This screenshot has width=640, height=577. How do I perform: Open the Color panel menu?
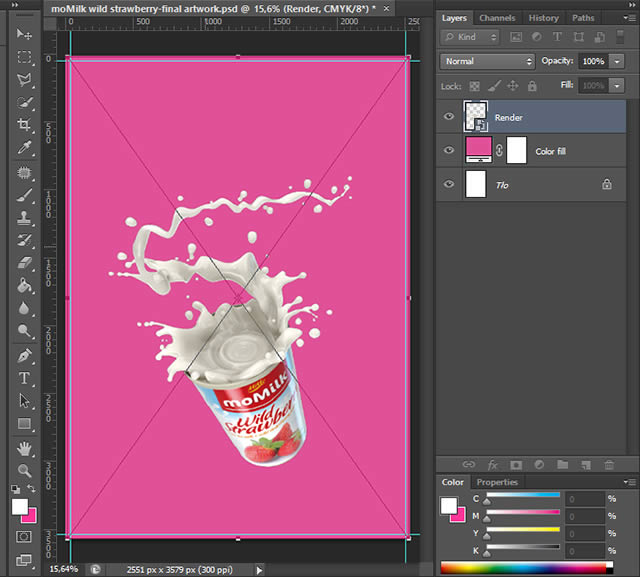click(629, 482)
